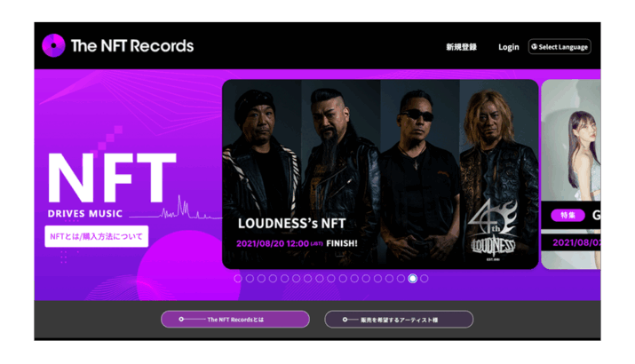This screenshot has height=364, width=635.
Task: Select the currently highlighted carousel dot
Action: point(412,279)
